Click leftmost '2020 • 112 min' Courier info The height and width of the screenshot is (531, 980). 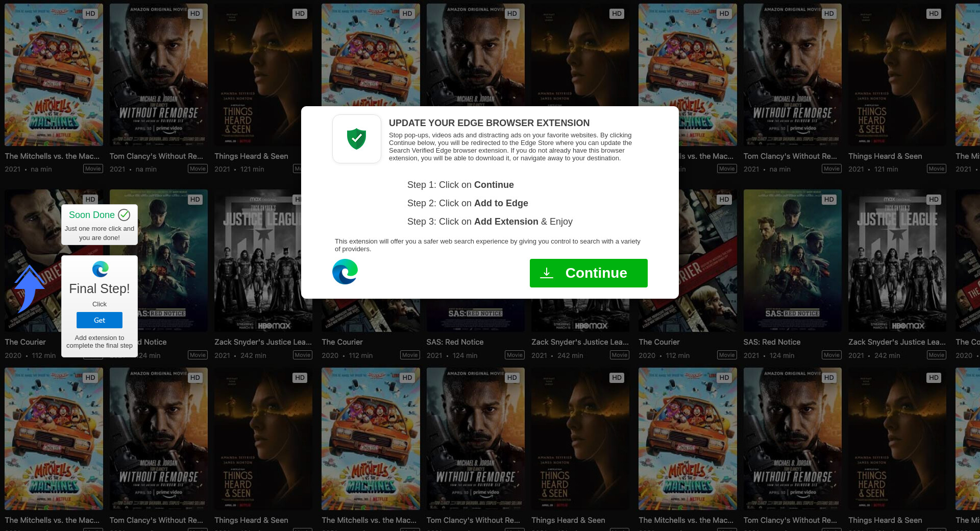click(x=30, y=355)
